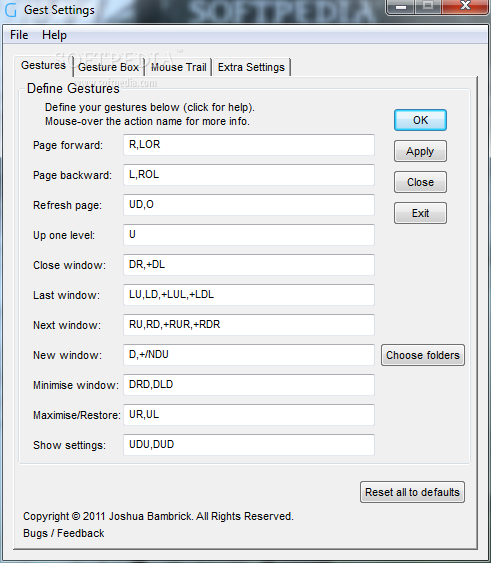This screenshot has width=491, height=563.
Task: Click the Apply button
Action: (420, 151)
